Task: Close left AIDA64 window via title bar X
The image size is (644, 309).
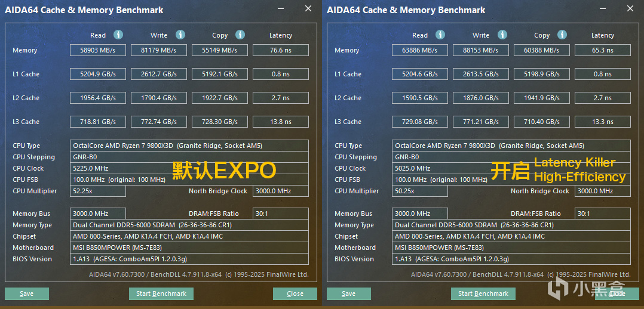Action: pos(308,8)
